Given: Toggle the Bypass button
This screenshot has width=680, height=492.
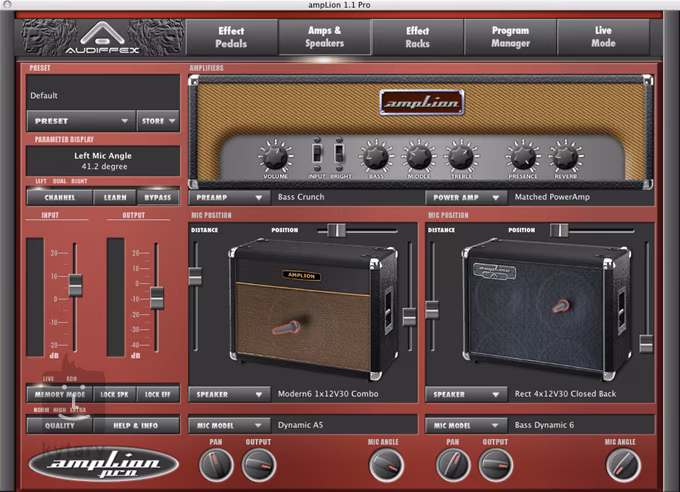Looking at the screenshot, I should tap(158, 197).
